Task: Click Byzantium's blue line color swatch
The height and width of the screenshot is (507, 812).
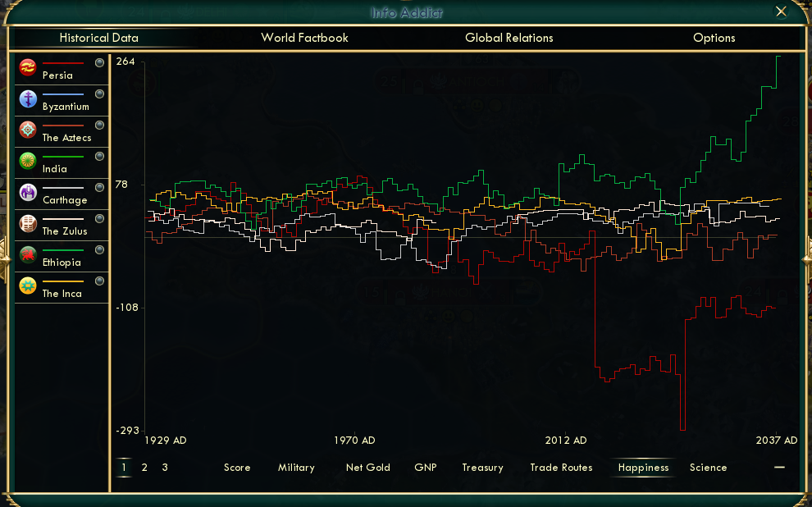Action: pyautogui.click(x=63, y=94)
